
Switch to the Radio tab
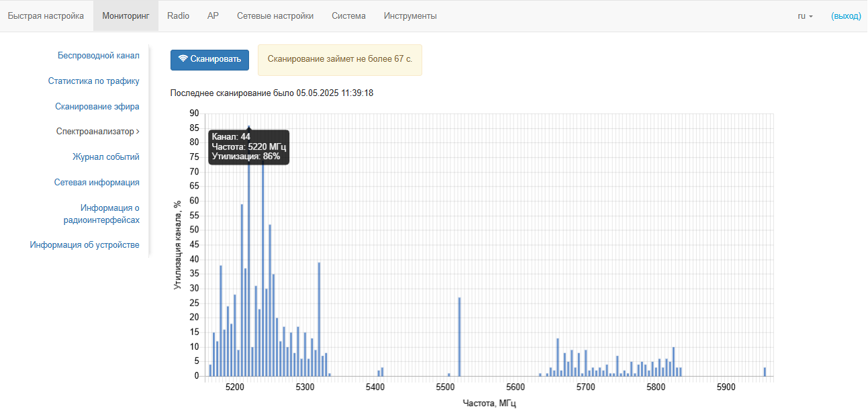coord(178,15)
